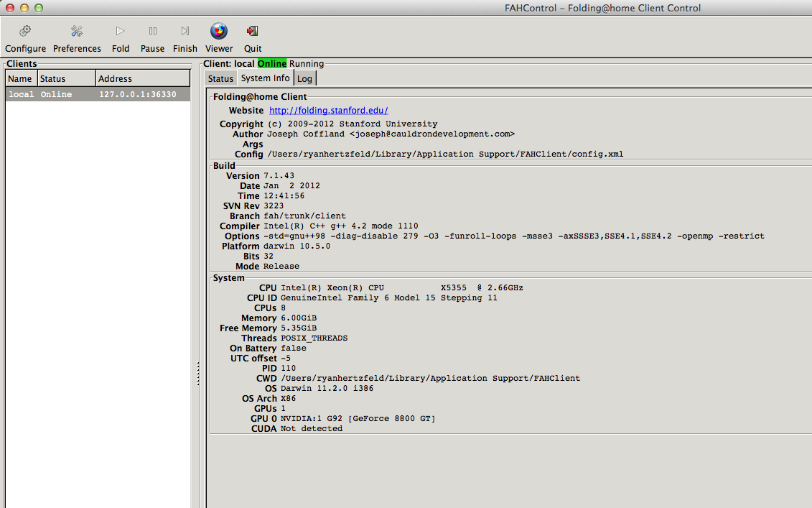This screenshot has height=508, width=812.
Task: Click the 127.0.0.1:36330 address cell
Action: (x=138, y=94)
